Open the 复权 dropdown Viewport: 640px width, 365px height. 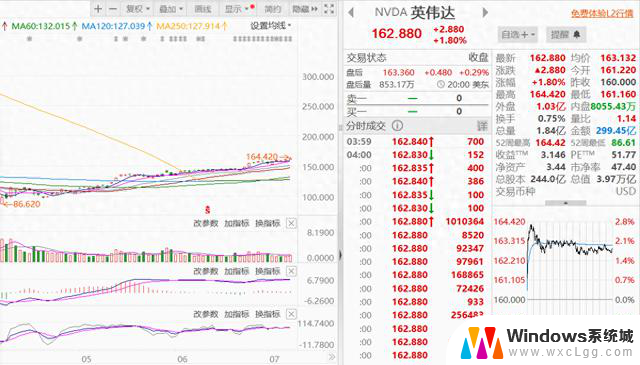tap(138, 9)
